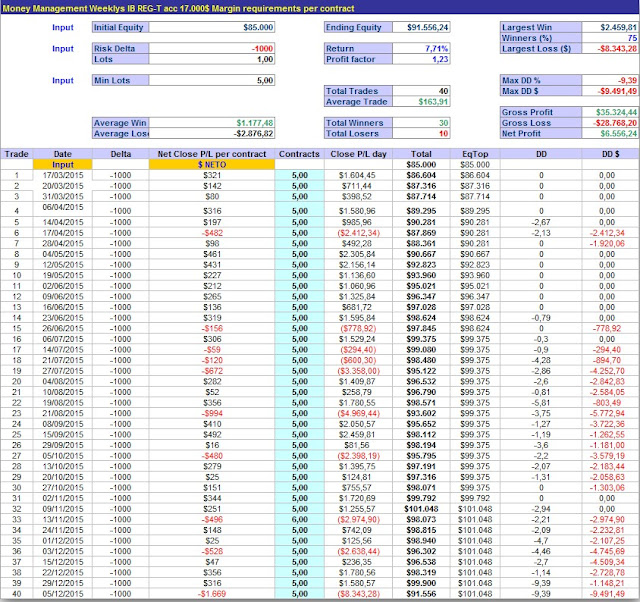Click the Initial Equity value $85.000
Viewport: 640px width, 602px height.
coord(212,27)
